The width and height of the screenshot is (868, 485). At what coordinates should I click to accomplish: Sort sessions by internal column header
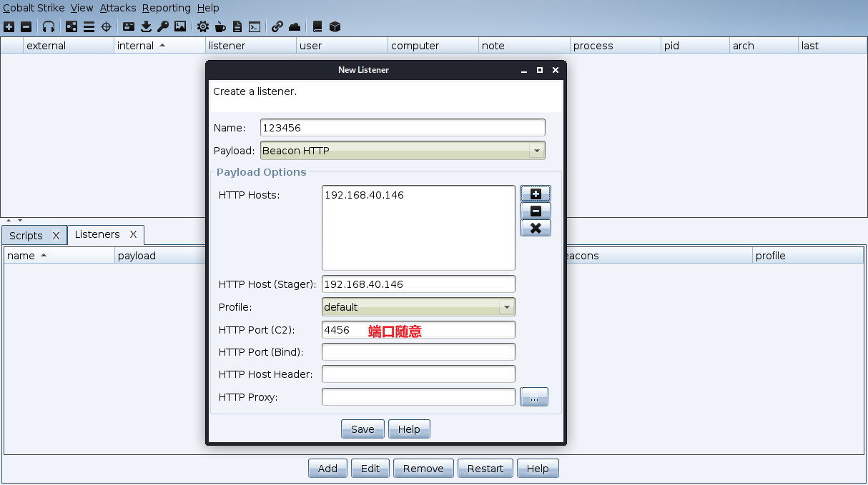click(x=159, y=46)
